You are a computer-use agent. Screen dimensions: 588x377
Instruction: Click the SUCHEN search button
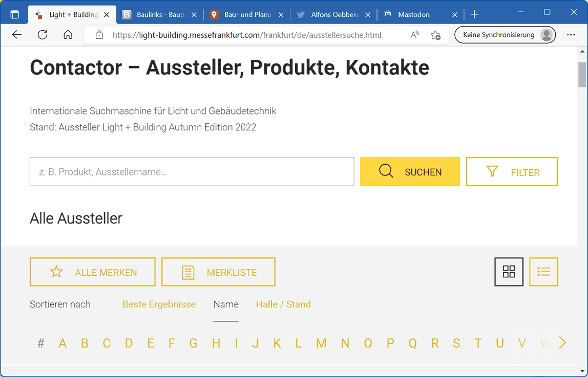pyautogui.click(x=410, y=172)
